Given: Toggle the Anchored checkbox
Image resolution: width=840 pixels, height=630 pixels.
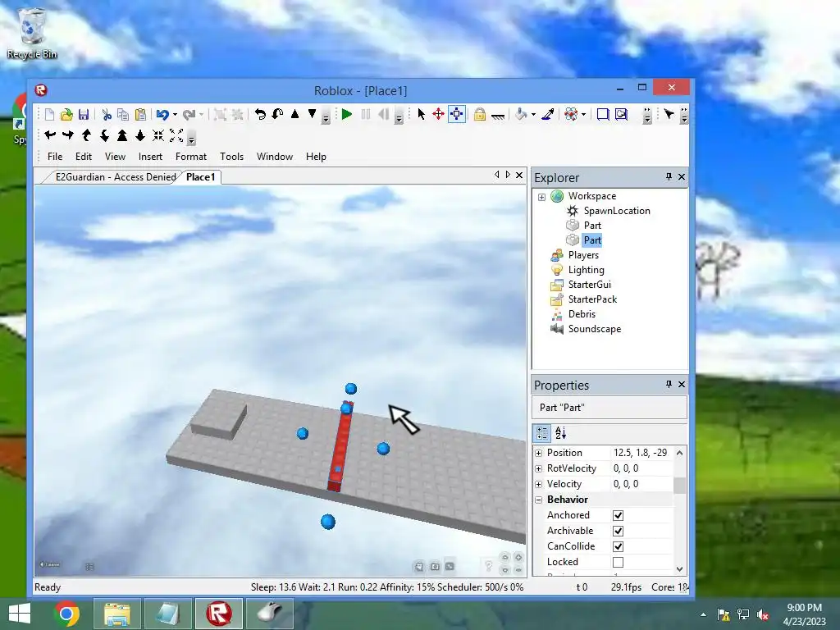Looking at the screenshot, I should 618,515.
